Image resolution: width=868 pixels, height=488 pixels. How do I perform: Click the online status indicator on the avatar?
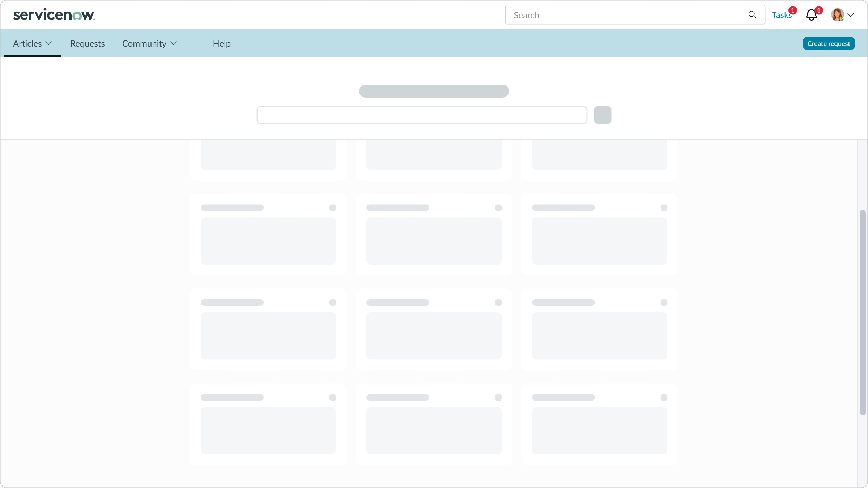click(841, 19)
